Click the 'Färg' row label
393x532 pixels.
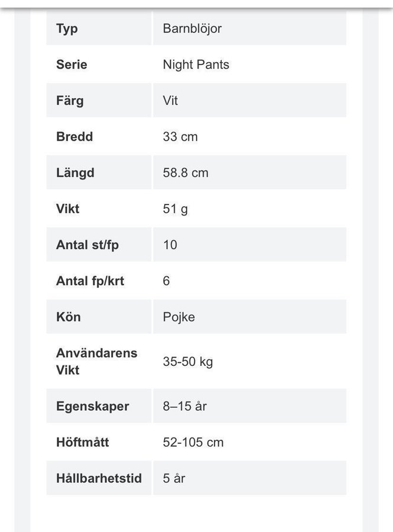point(70,100)
